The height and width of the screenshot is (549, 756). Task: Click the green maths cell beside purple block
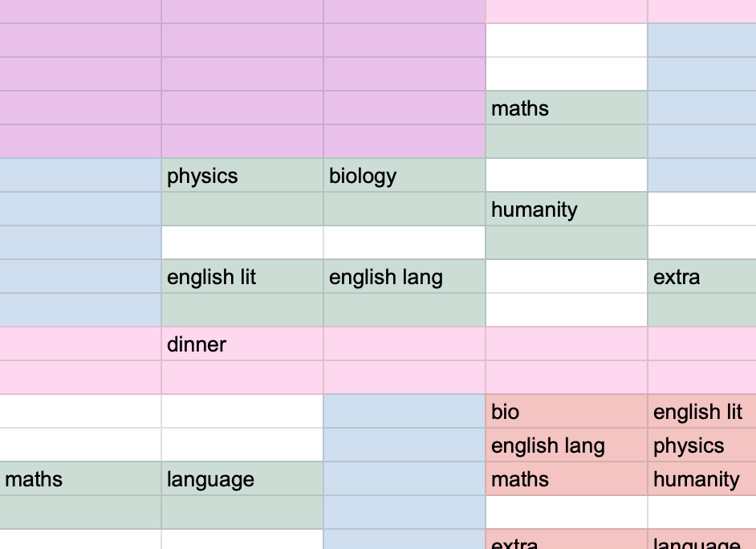566,108
